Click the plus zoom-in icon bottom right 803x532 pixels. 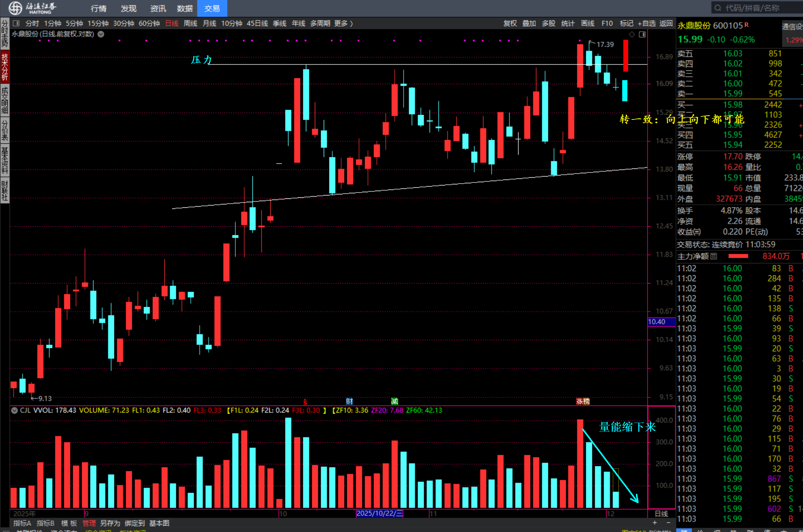655,523
